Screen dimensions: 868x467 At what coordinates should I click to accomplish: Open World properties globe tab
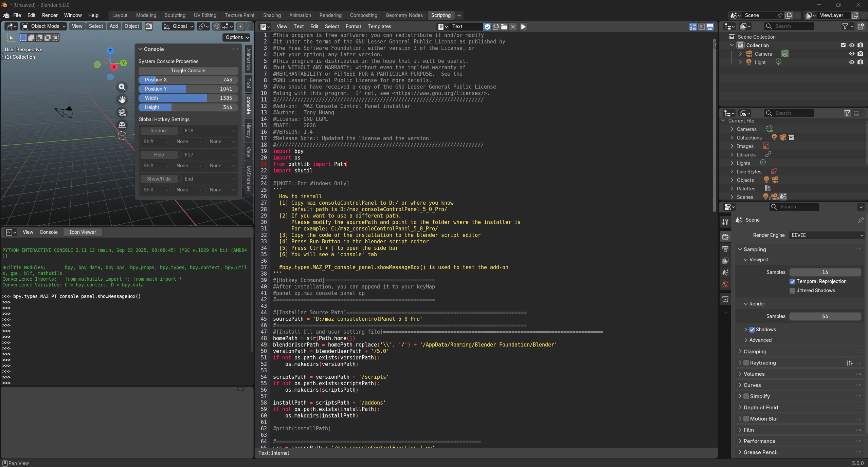pos(725,284)
